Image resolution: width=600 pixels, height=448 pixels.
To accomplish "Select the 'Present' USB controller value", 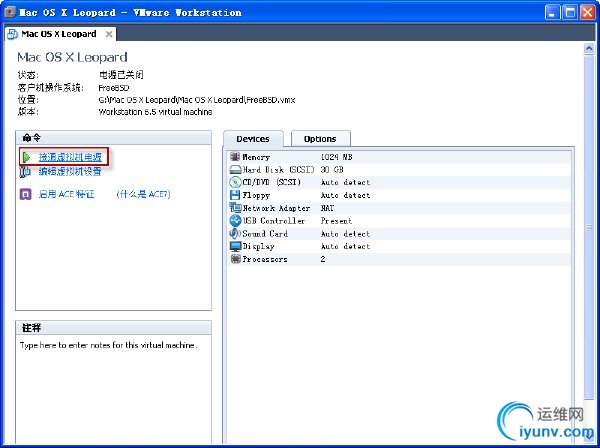I will click(336, 221).
